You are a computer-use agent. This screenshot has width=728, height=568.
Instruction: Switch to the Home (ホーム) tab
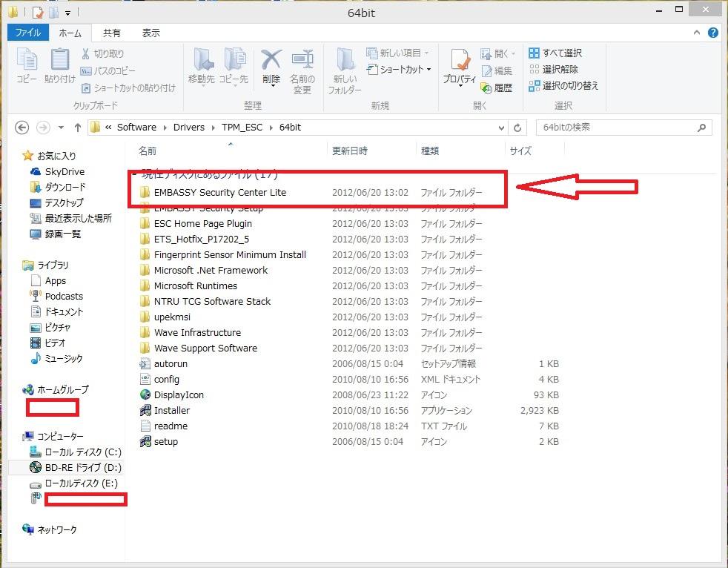click(70, 33)
